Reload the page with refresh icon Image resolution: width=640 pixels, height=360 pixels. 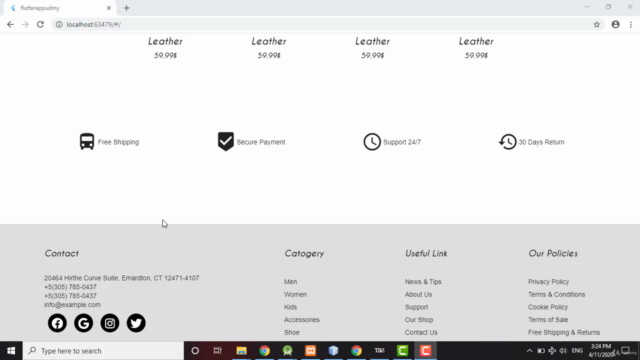40,24
